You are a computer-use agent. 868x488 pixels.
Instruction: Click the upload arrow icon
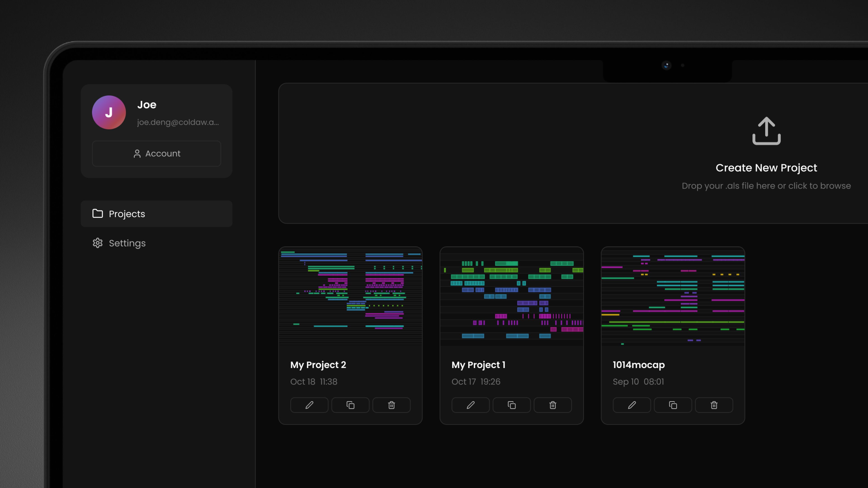(766, 131)
